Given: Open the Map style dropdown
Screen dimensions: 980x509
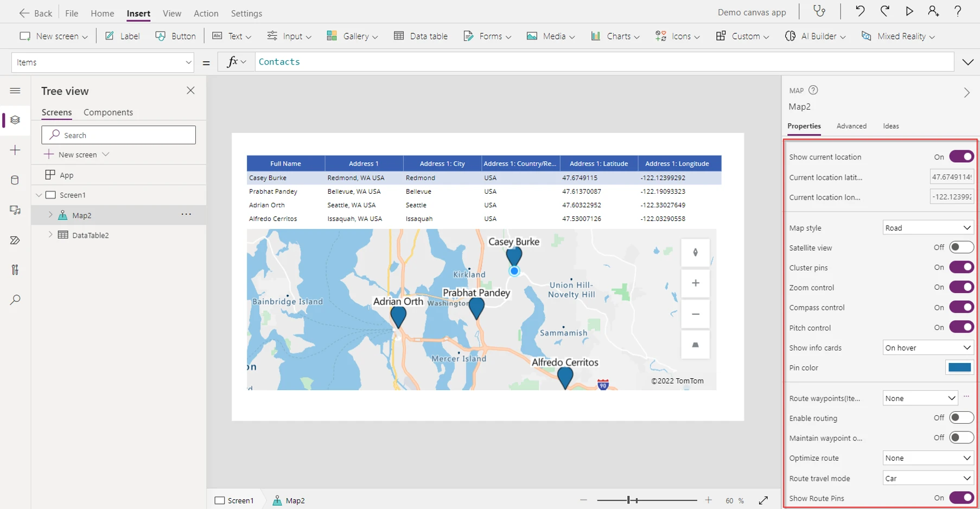Looking at the screenshot, I should click(x=928, y=228).
